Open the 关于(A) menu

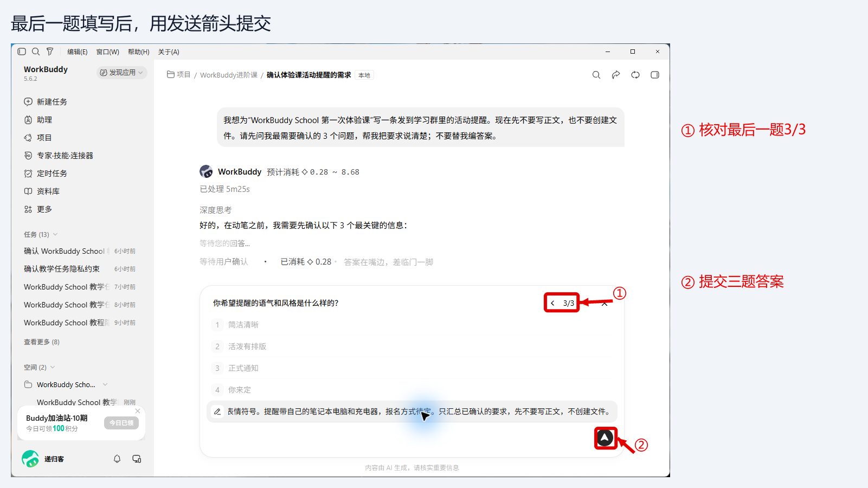coord(169,52)
